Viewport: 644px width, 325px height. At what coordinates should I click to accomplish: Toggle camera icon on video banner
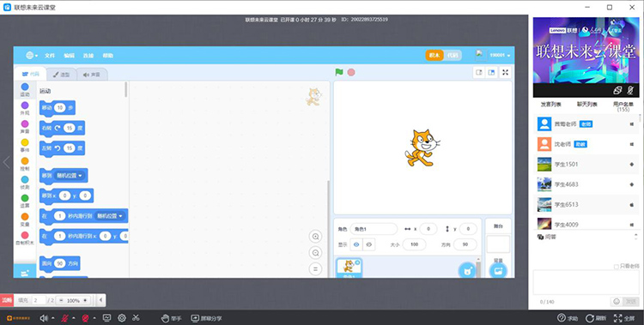(618, 90)
